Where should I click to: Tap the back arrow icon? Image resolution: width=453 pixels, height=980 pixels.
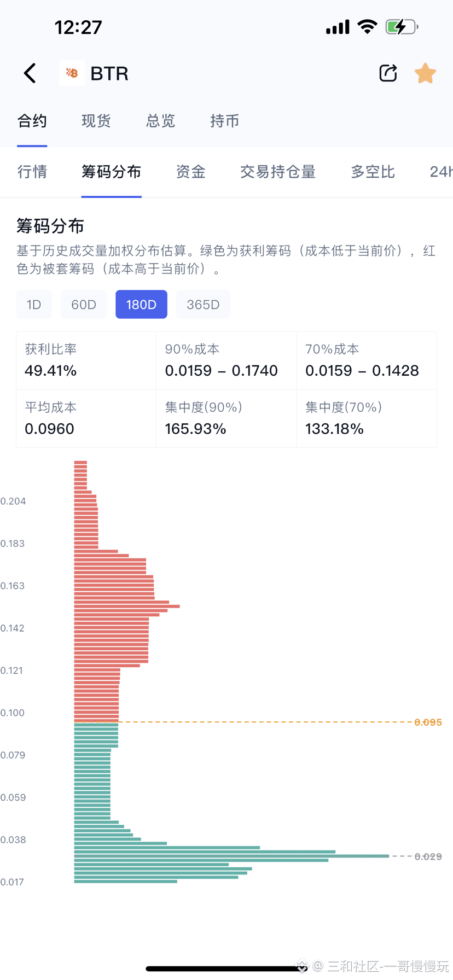30,73
